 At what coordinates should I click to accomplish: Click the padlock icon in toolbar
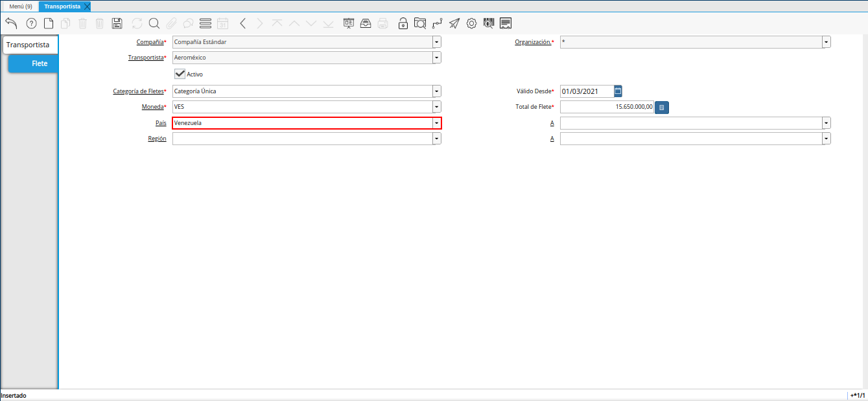pyautogui.click(x=403, y=23)
